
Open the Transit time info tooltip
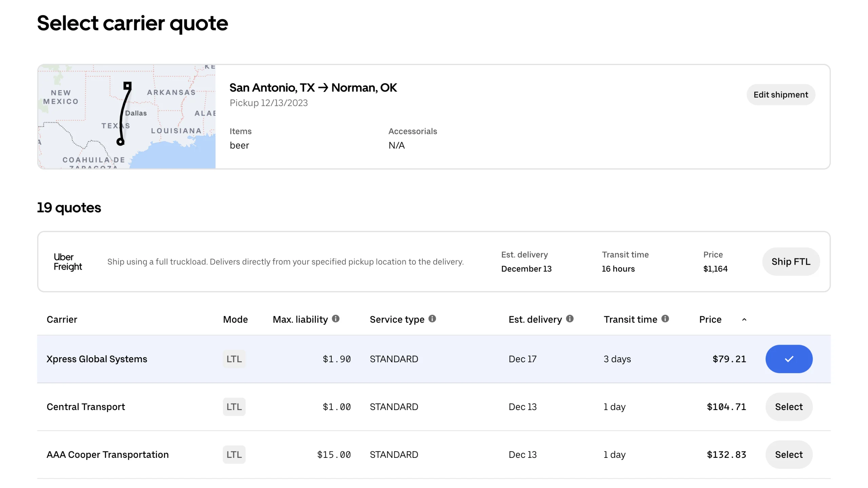[665, 319]
